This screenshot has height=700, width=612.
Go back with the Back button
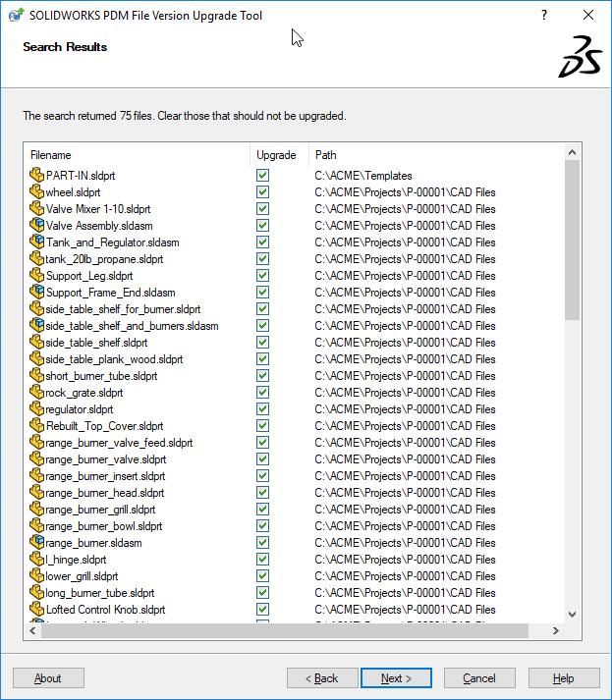pyautogui.click(x=322, y=678)
